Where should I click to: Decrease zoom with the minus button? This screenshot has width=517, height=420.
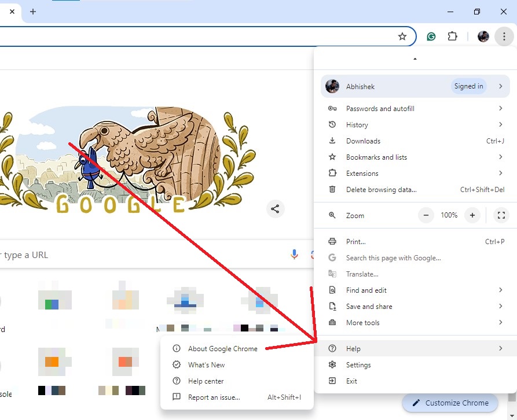426,215
